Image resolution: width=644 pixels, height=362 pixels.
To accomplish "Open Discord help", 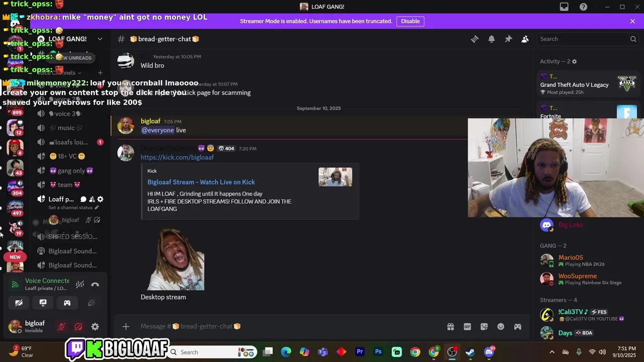I will click(x=583, y=7).
